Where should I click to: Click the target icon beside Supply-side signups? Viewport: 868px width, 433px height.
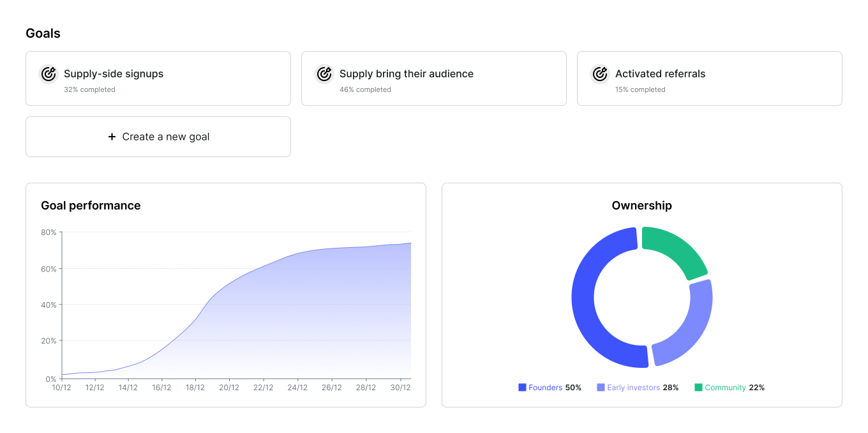(x=49, y=74)
